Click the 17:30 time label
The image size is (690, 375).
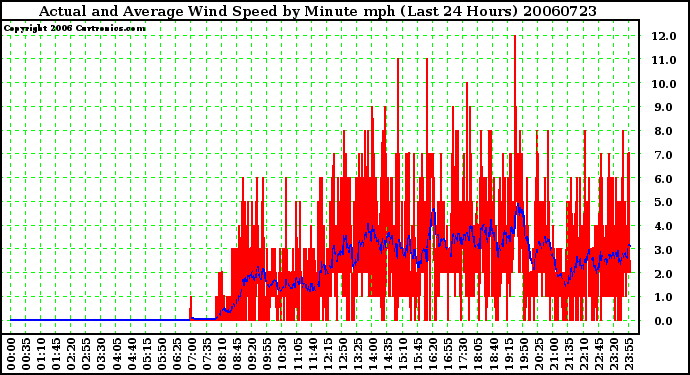pyautogui.click(x=462, y=354)
